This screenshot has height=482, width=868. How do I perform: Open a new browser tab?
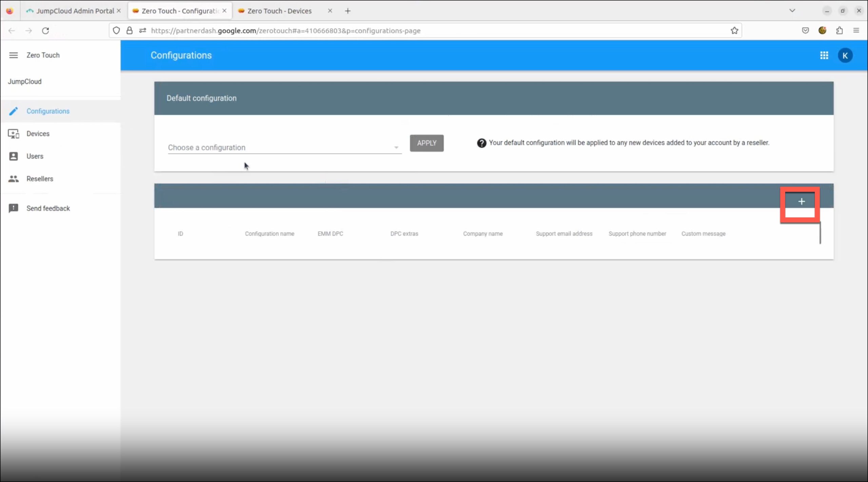pyautogui.click(x=348, y=11)
